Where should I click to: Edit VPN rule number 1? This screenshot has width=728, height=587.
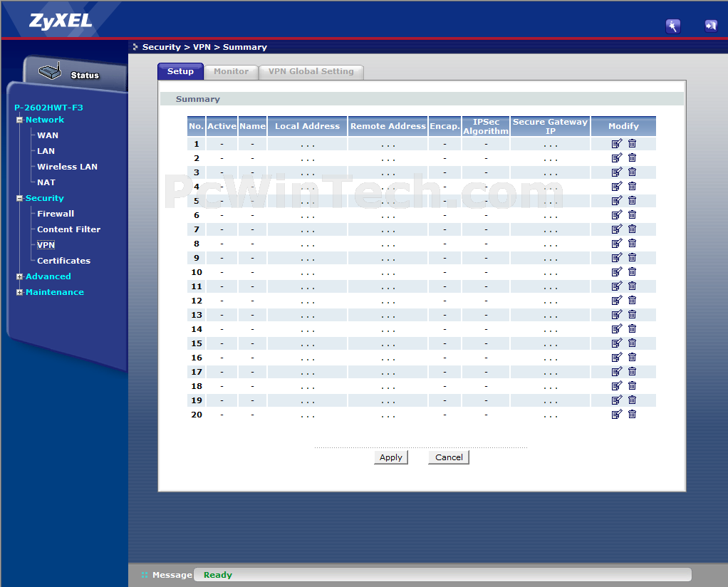click(617, 144)
